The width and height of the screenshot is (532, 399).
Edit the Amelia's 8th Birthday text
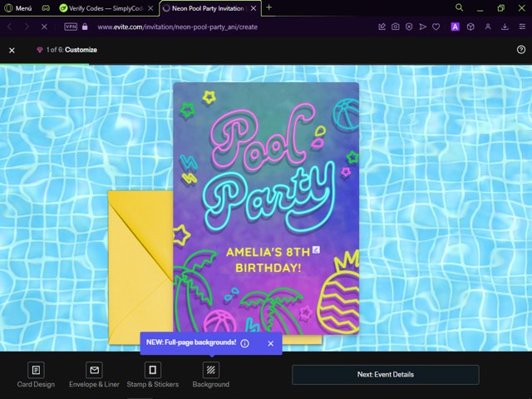click(263, 260)
